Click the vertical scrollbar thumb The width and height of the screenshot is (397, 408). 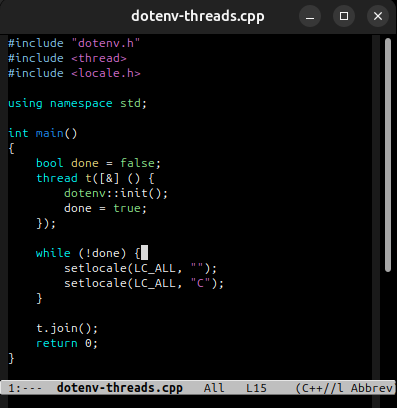click(388, 155)
